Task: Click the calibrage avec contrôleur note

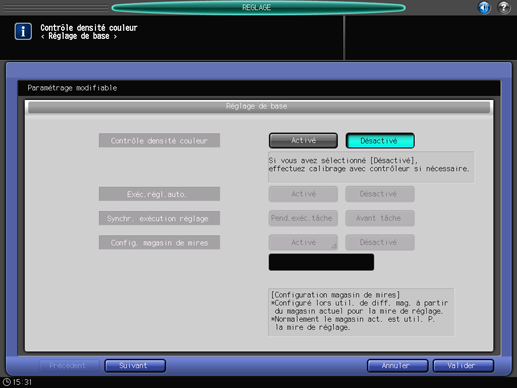Action: 371,167
